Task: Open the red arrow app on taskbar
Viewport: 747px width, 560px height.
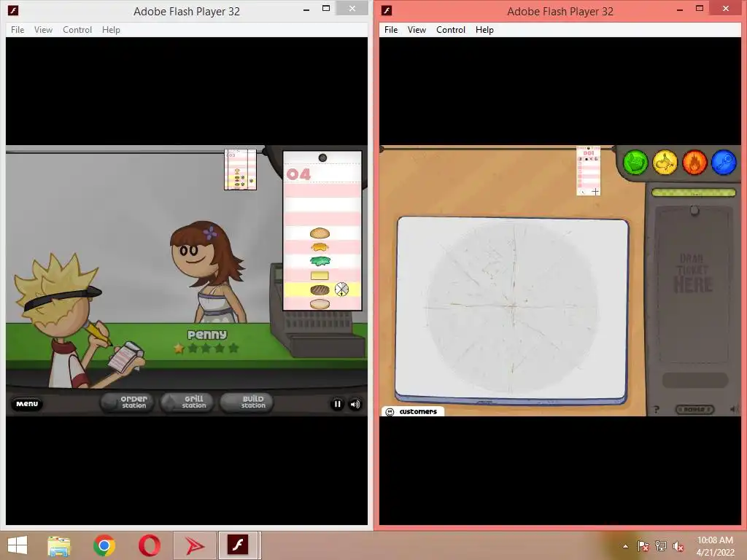Action: [194, 545]
